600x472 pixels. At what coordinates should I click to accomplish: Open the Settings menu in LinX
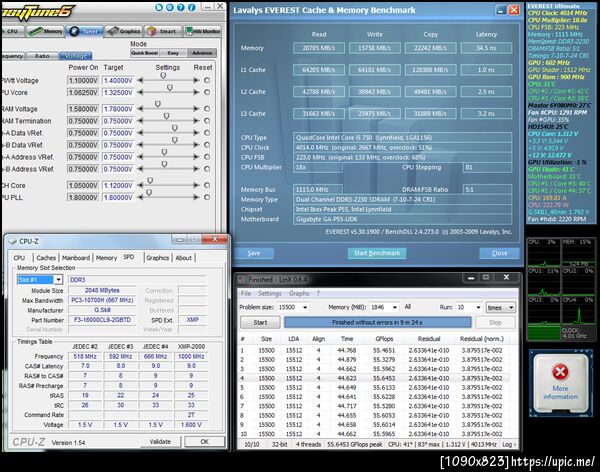(270, 293)
